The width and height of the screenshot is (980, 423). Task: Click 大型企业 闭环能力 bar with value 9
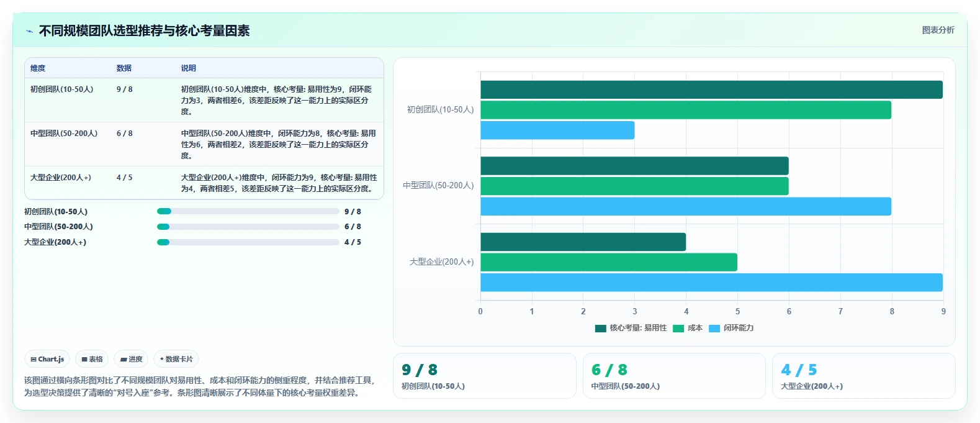pyautogui.click(x=711, y=283)
